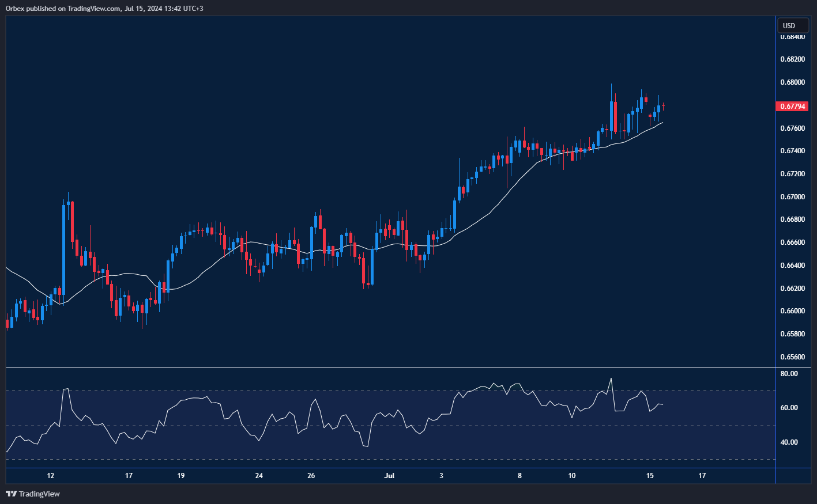817x504 pixels.
Task: Select the 8 date label on time axis
Action: pos(519,476)
